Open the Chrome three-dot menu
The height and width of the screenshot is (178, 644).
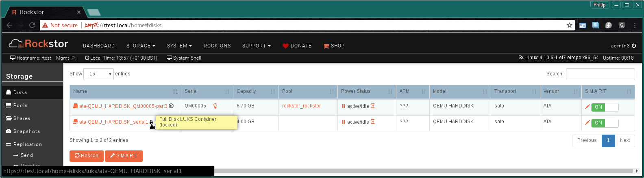(x=635, y=25)
